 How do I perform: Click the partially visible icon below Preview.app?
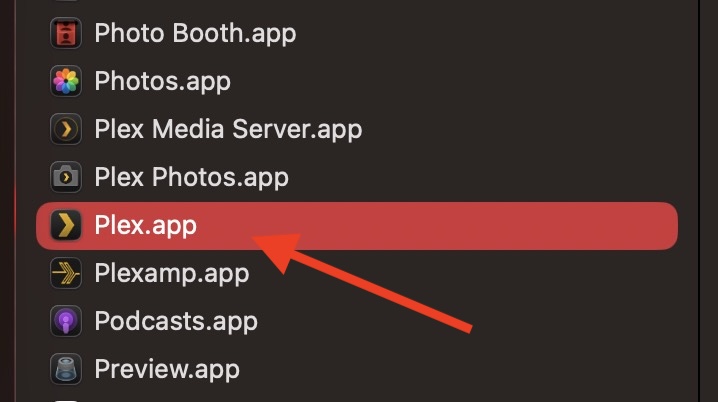tap(66, 400)
